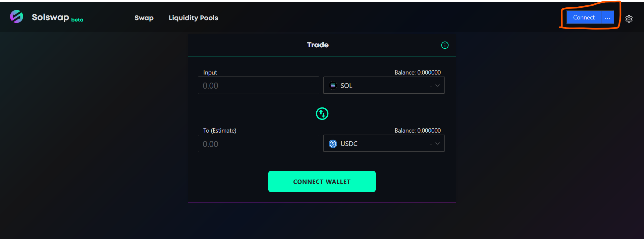Click the Balance label above USDC
Viewport: 644px width, 239px height.
click(x=417, y=131)
